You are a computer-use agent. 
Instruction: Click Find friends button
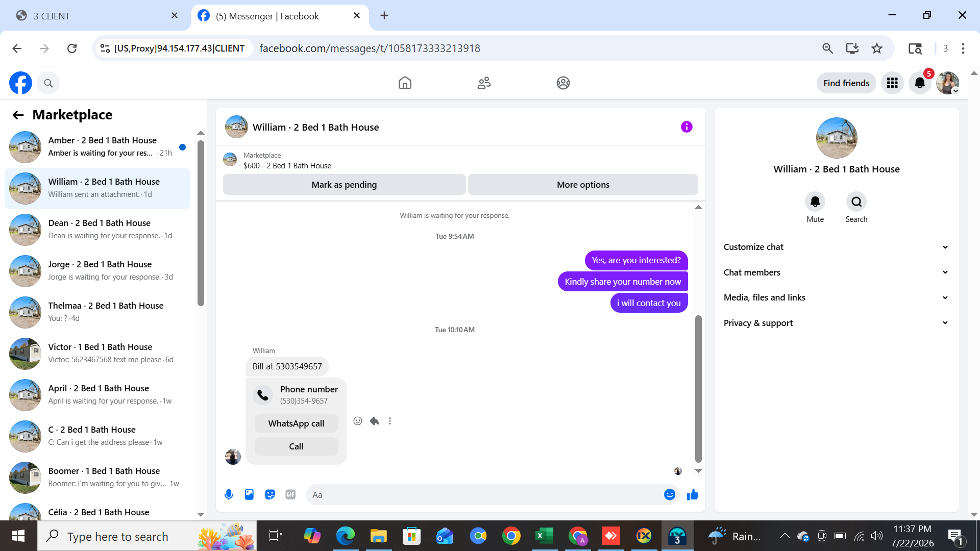846,83
